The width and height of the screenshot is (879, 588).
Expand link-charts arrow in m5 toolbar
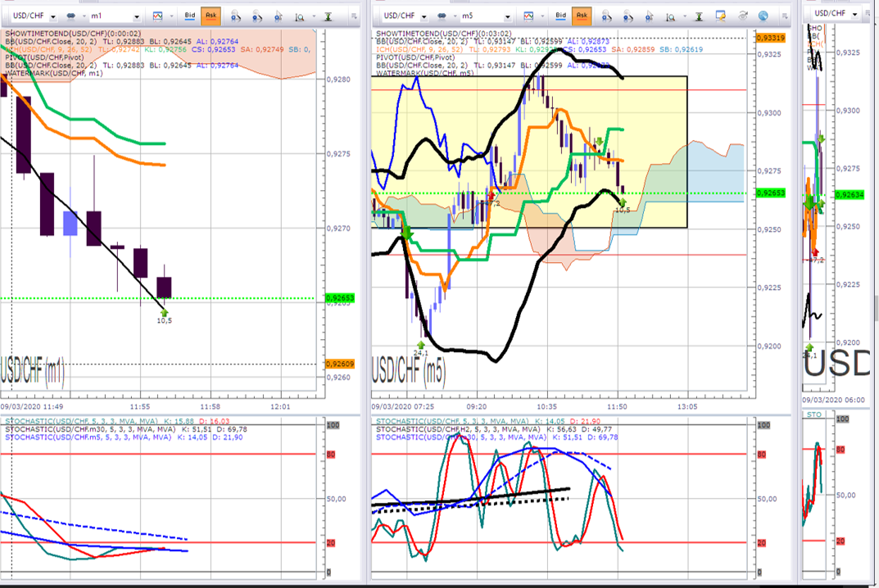[455, 16]
